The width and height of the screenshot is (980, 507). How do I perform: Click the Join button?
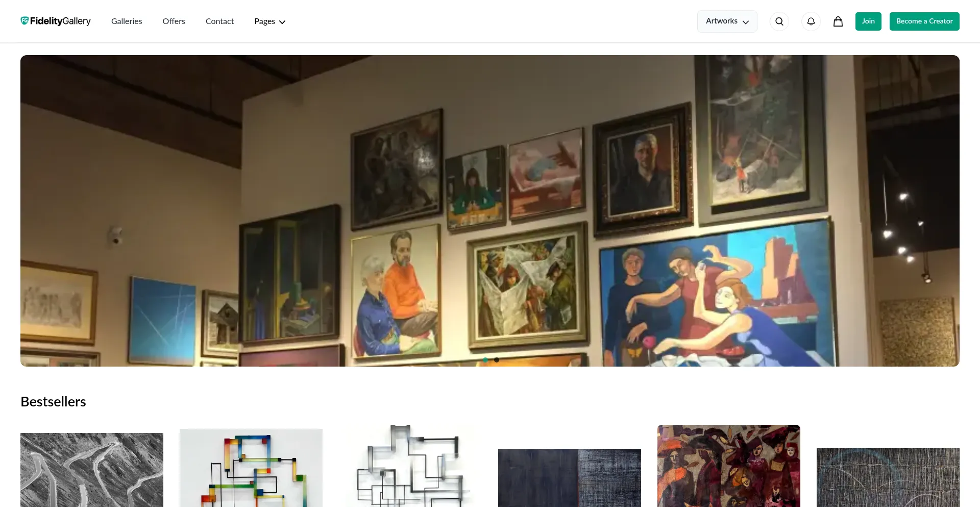(868, 21)
